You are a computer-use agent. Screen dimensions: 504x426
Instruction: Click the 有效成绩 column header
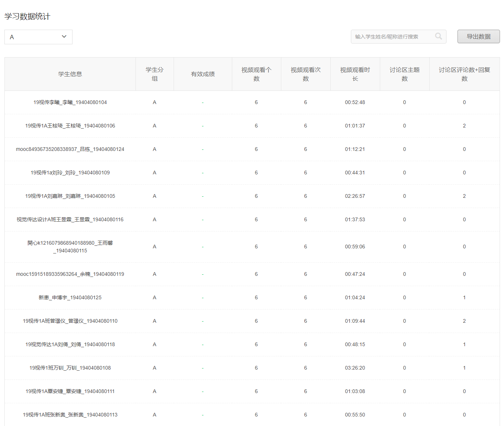coord(203,74)
